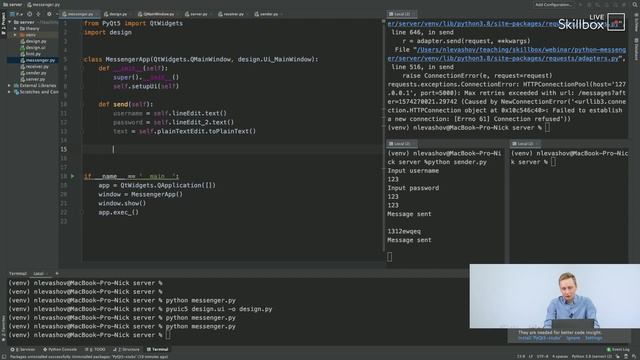Select the Local tab of the sender terminal
This screenshot has height=360, width=640.
pyautogui.click(x=402, y=144)
